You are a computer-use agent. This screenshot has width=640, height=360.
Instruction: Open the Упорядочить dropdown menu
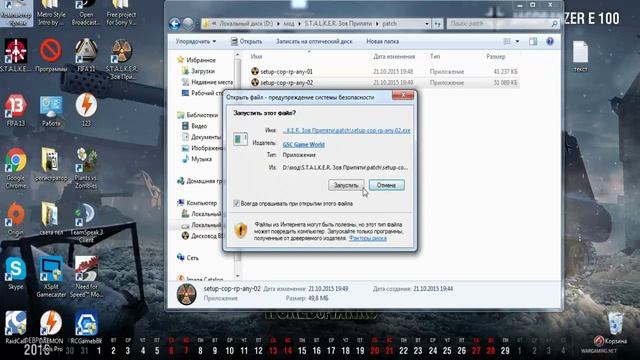click(196, 42)
